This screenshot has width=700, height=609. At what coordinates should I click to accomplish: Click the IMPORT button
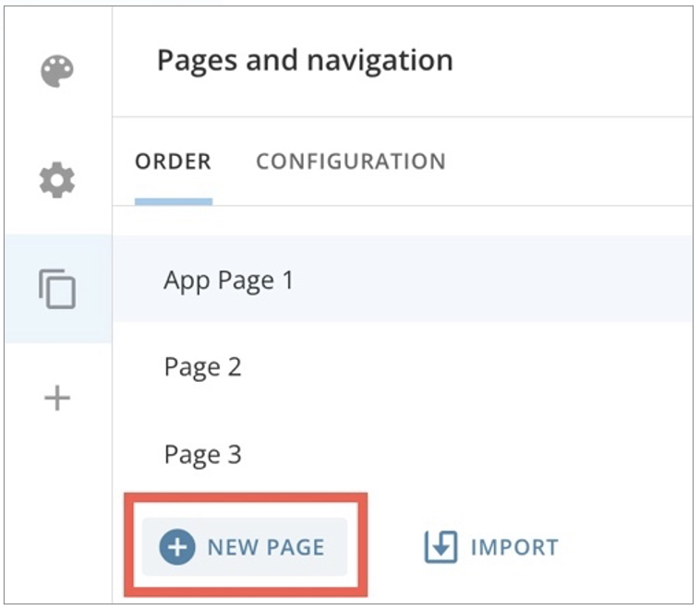tap(491, 547)
